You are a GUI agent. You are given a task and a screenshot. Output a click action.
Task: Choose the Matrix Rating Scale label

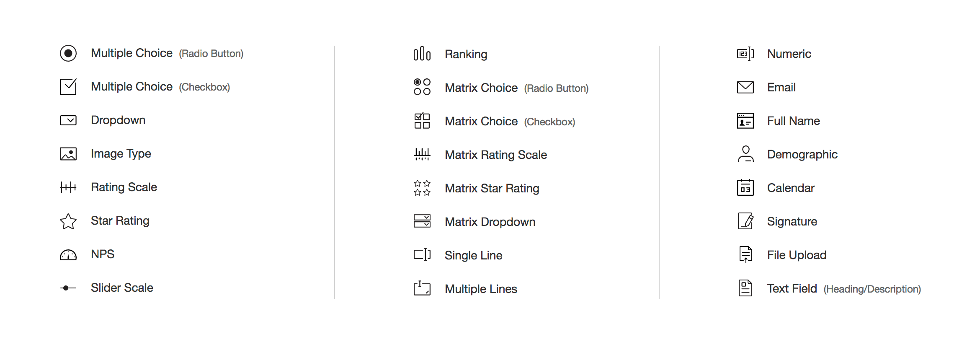coord(496,155)
